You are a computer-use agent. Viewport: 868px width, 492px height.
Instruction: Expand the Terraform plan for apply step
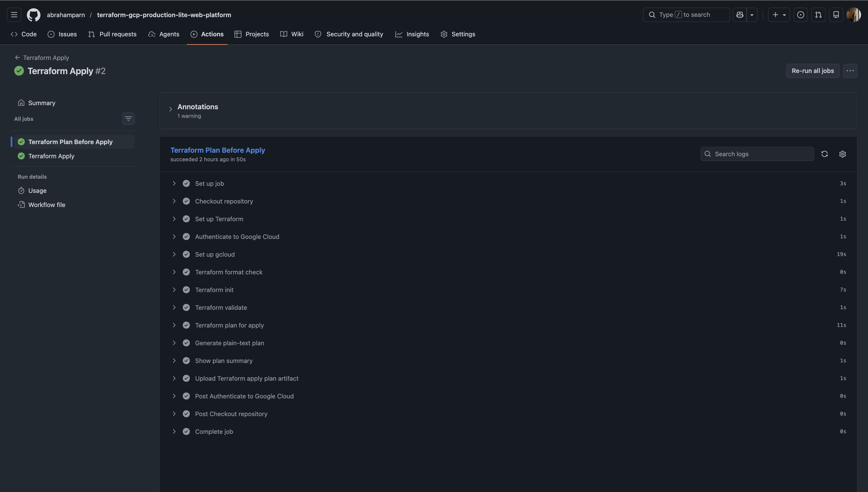click(x=508, y=325)
